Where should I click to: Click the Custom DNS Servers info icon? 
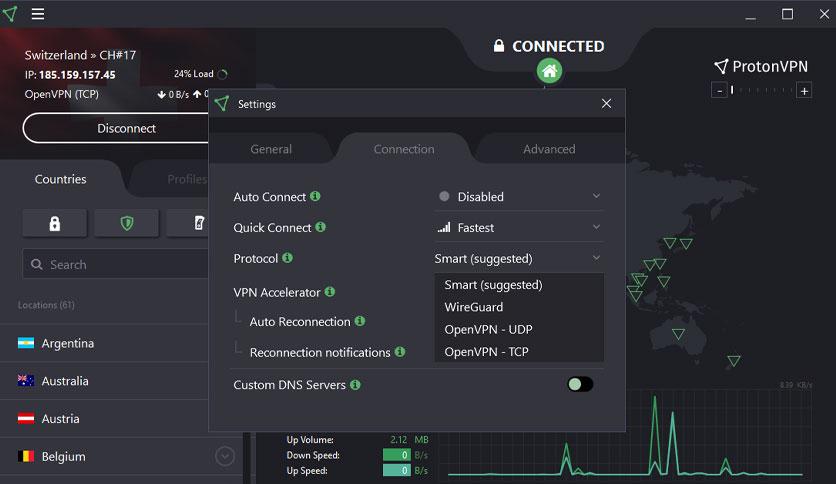[x=356, y=384]
